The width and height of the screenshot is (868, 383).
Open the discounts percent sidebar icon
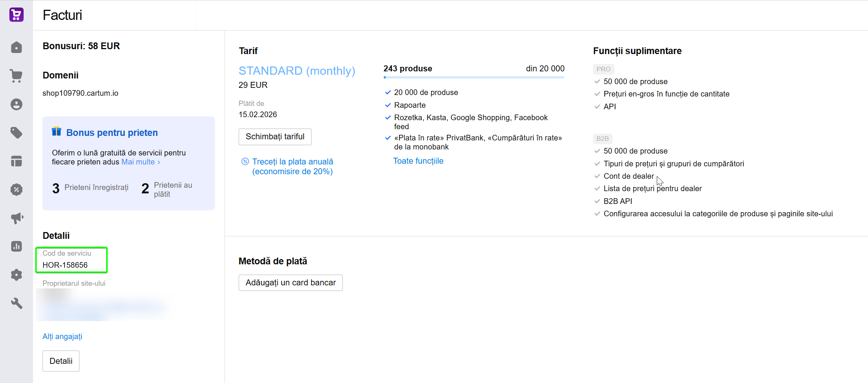(17, 190)
